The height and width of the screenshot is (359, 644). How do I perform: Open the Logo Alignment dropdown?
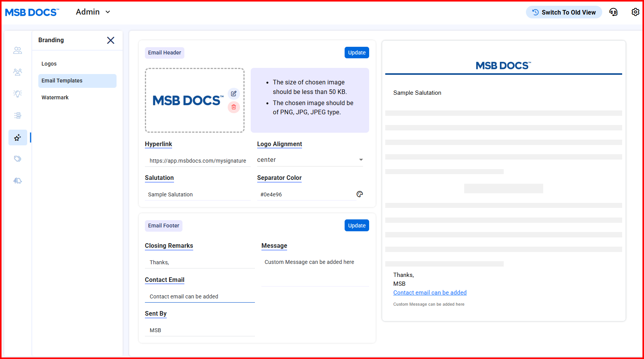[x=310, y=160]
